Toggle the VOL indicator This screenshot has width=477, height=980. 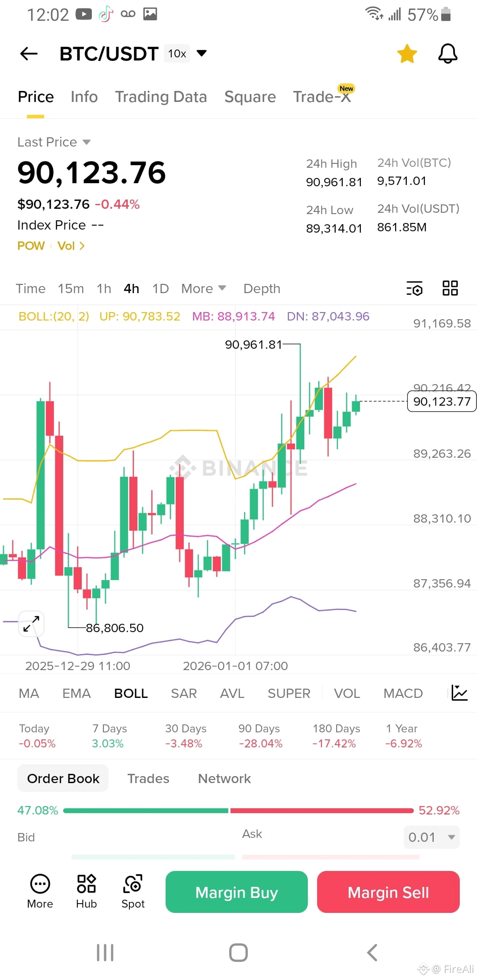tap(347, 693)
